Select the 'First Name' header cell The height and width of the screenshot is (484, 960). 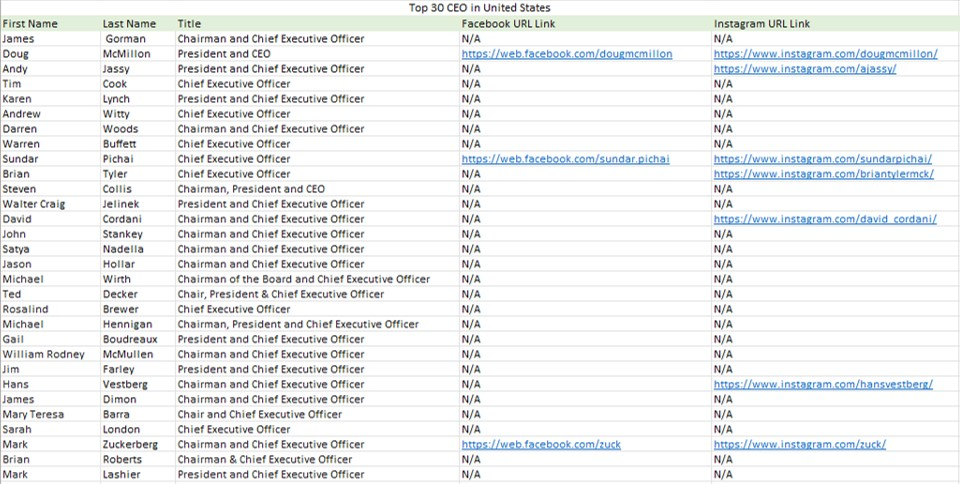[30, 23]
